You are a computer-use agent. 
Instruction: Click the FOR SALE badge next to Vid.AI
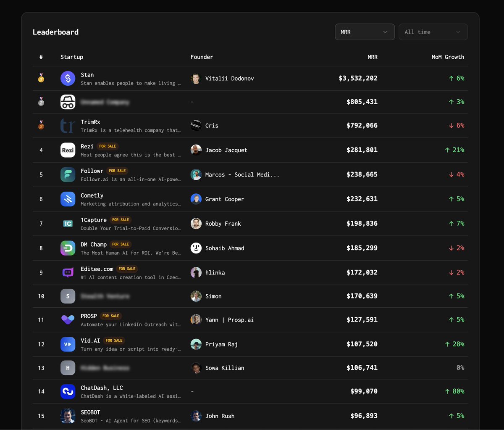114,340
